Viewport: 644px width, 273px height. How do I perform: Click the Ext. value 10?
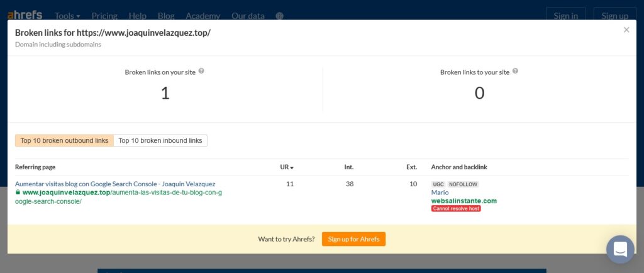tap(413, 184)
